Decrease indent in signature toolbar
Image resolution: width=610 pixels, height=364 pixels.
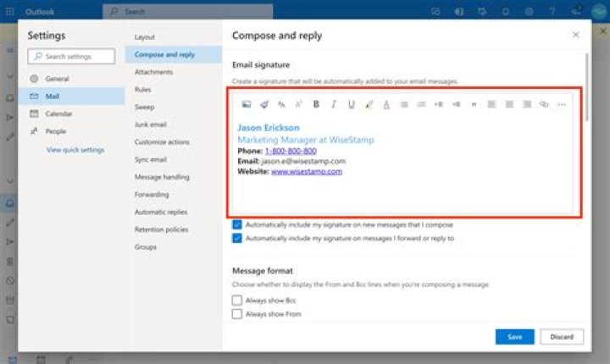coord(439,104)
